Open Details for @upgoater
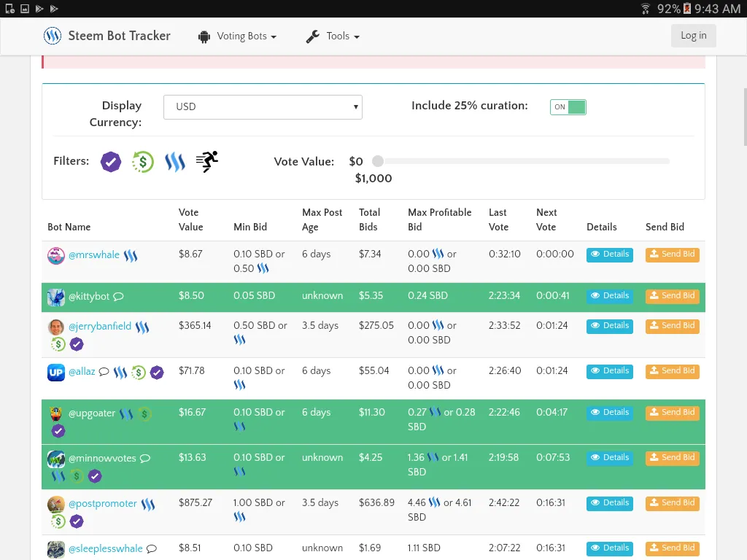Image resolution: width=747 pixels, height=560 pixels. 610,413
